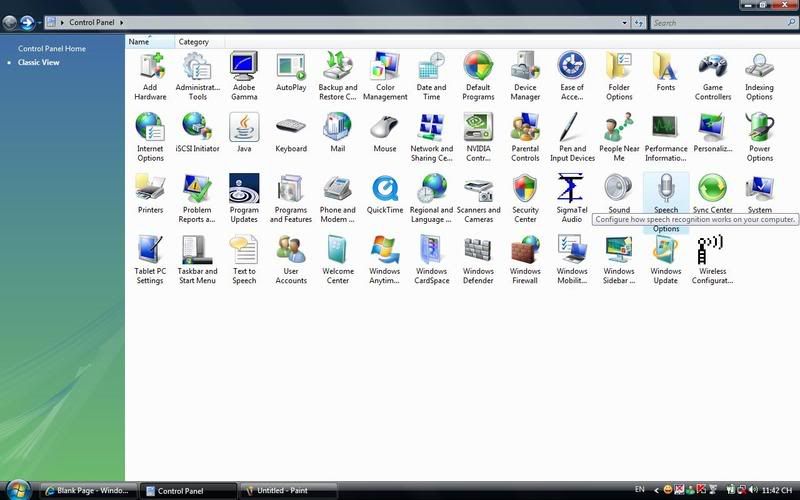Open Phone and Modem Options

(338, 198)
